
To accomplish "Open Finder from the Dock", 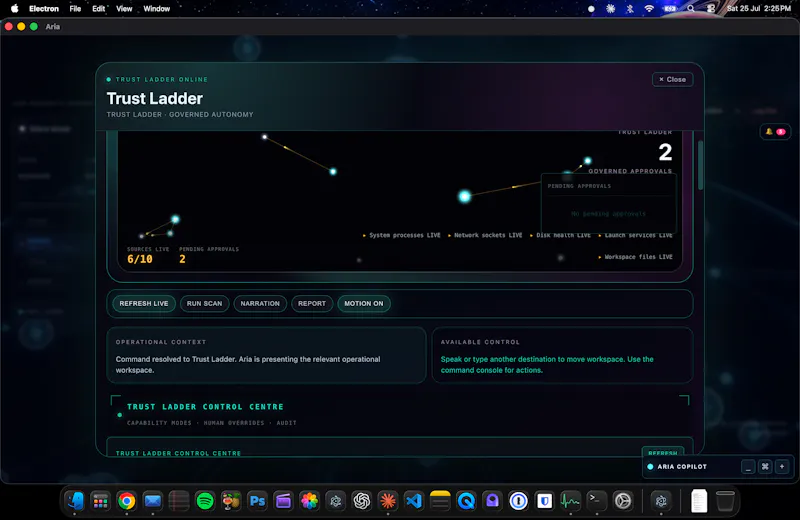I will (x=74, y=501).
